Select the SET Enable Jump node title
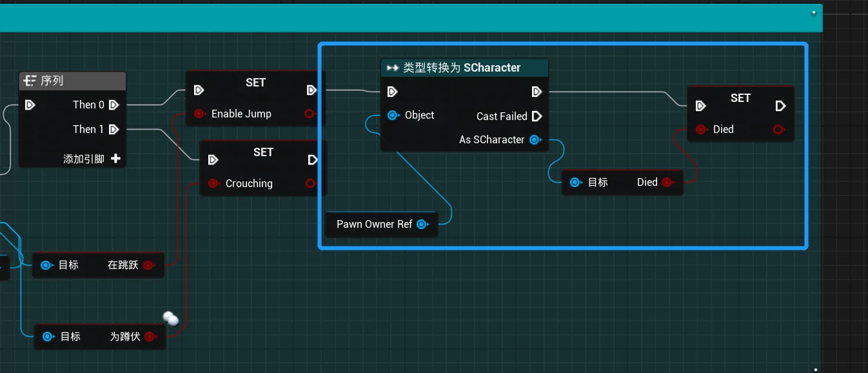This screenshot has width=868, height=373. pyautogui.click(x=255, y=83)
